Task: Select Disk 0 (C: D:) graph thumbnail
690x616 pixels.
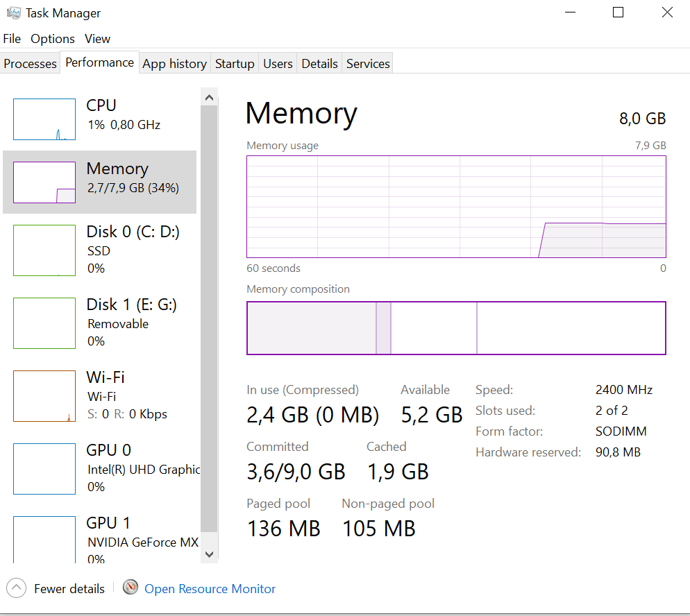Action: (44, 250)
